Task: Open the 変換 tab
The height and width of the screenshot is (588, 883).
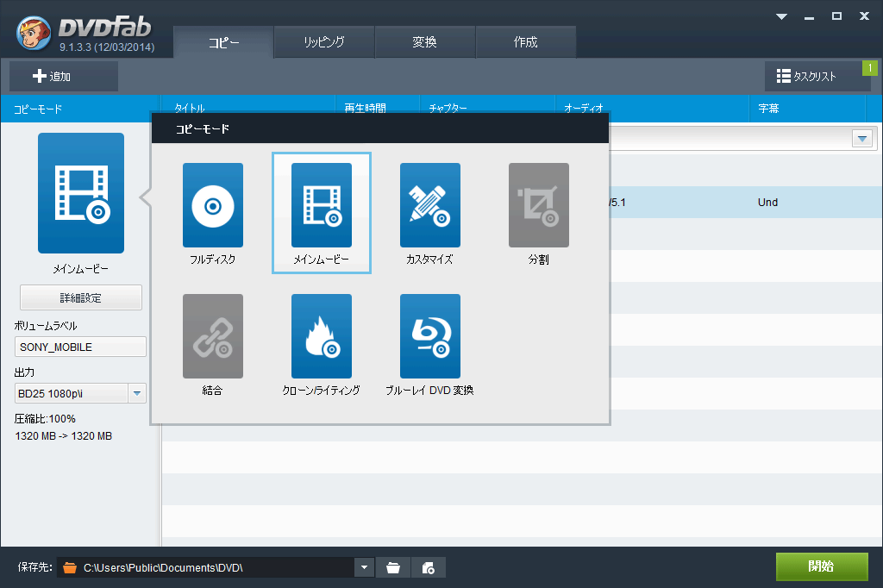Action: pyautogui.click(x=425, y=42)
